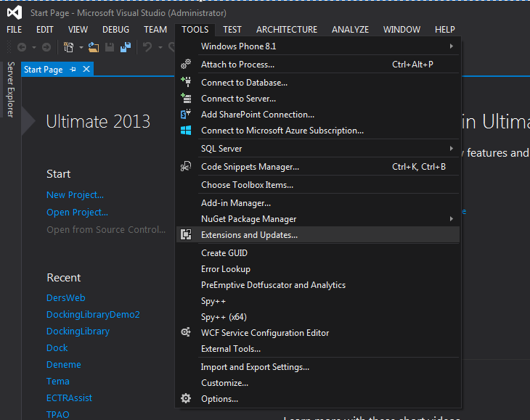Open the VIEW menu

(78, 30)
